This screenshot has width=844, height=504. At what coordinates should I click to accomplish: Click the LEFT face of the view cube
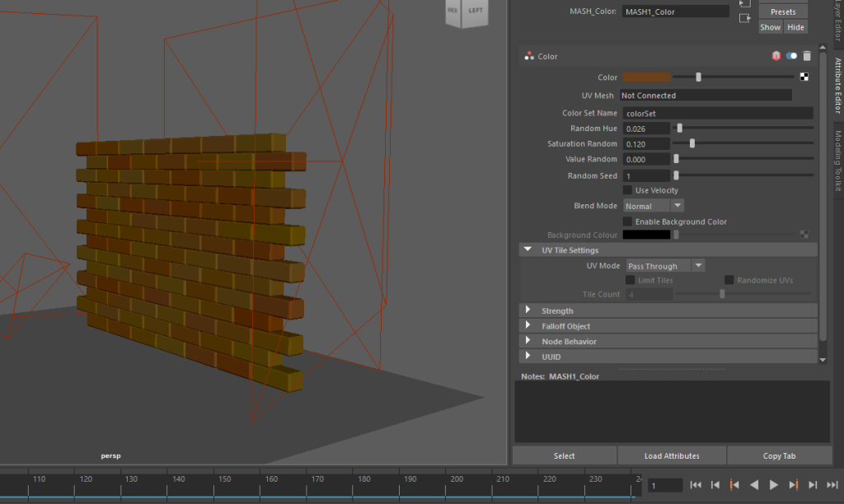(476, 11)
